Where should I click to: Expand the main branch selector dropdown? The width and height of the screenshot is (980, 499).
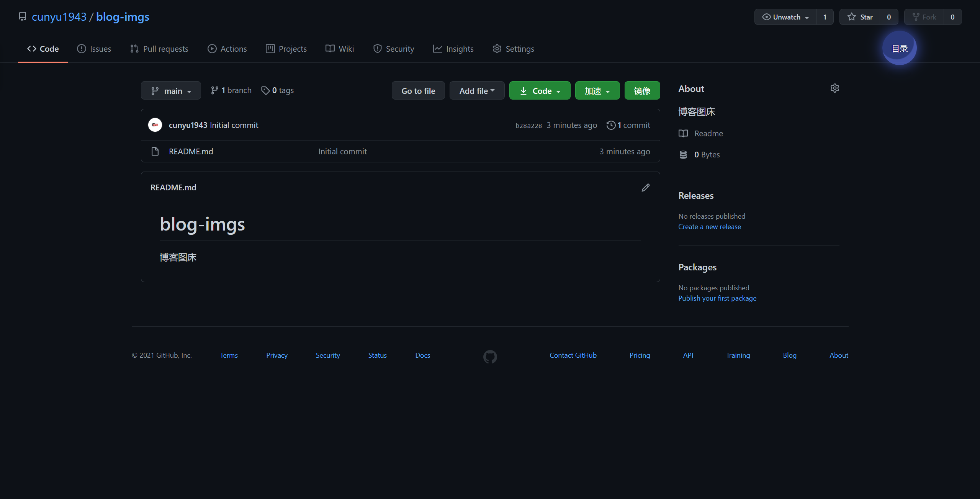pyautogui.click(x=171, y=91)
